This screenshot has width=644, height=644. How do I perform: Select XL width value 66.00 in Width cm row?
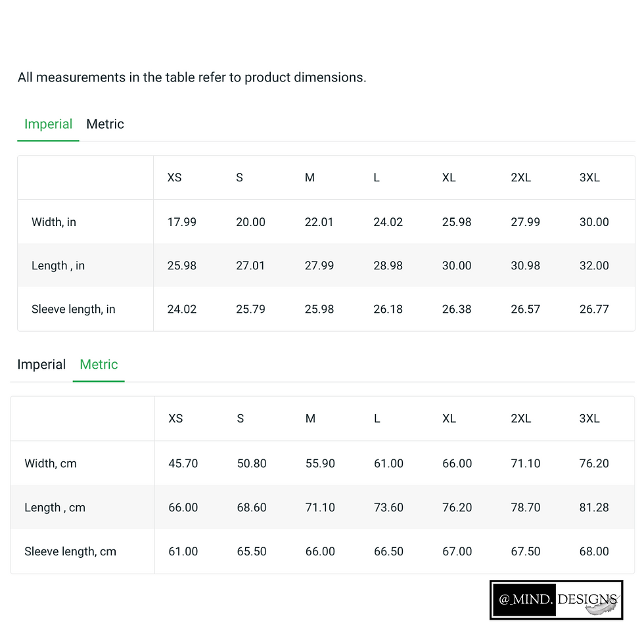pos(457,464)
